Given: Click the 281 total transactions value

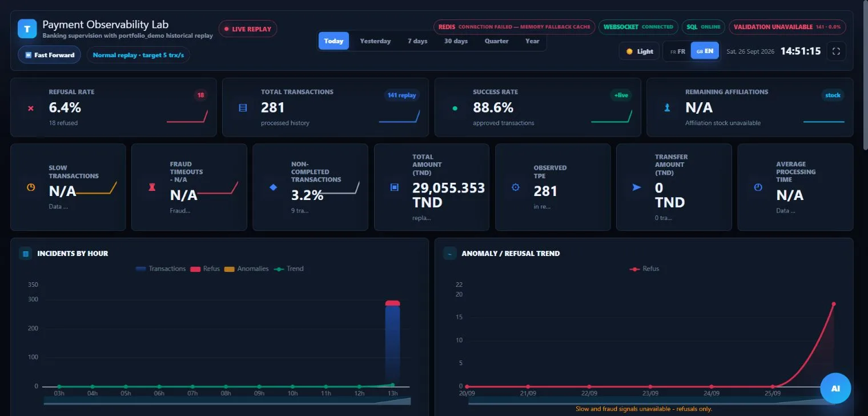Looking at the screenshot, I should (x=273, y=107).
